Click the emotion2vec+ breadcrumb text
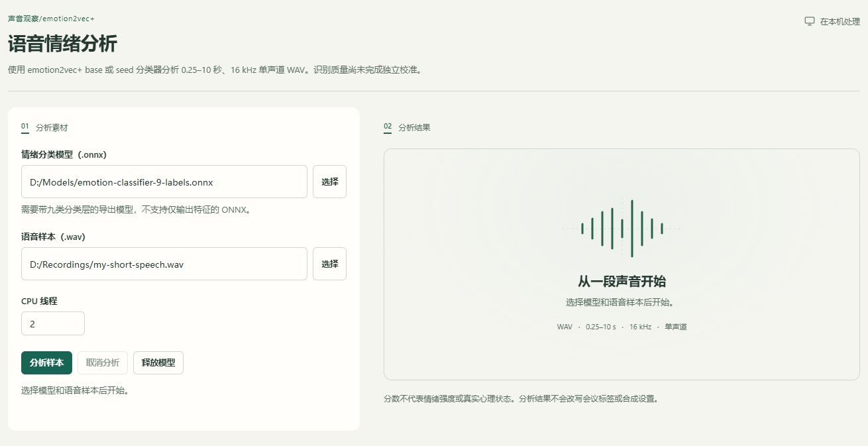The image size is (868, 446). coord(68,19)
